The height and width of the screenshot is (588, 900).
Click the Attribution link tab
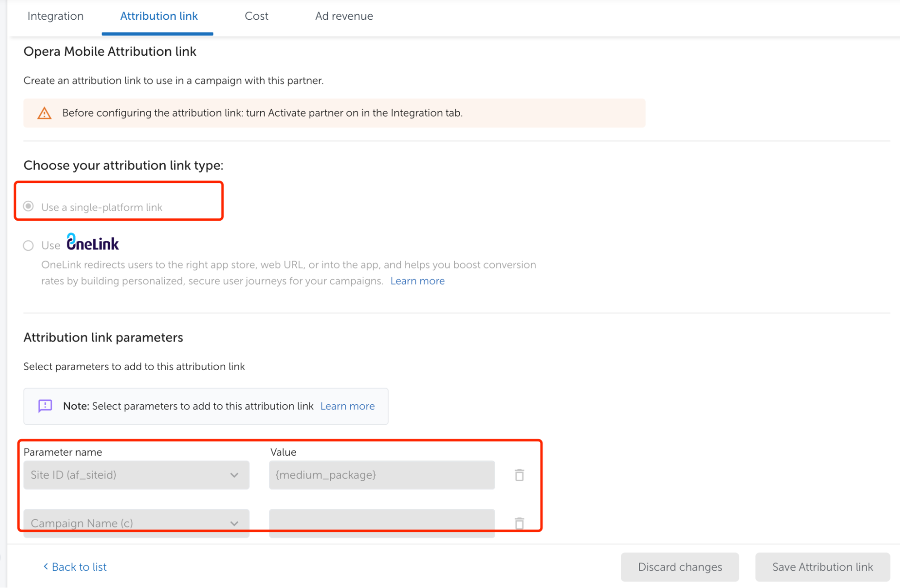(x=158, y=16)
